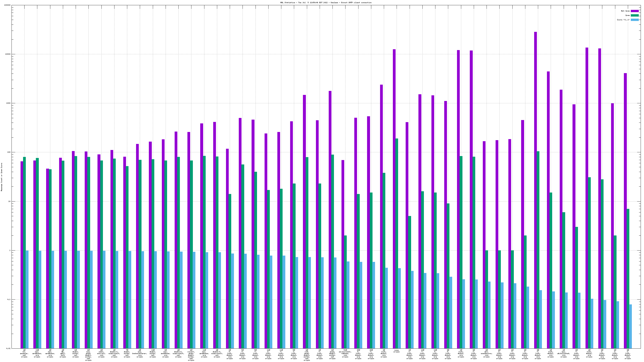Click the blue Score (0..1) legend swatch

click(635, 20)
